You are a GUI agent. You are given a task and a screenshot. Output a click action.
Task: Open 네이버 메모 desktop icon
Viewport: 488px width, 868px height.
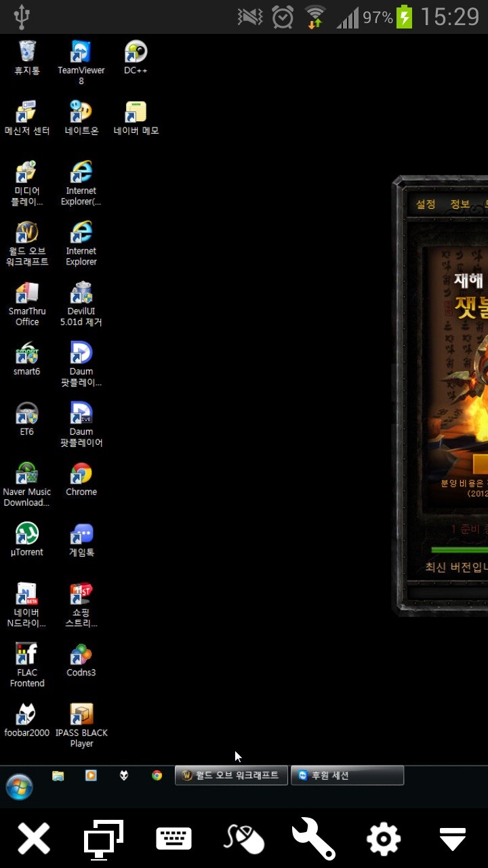click(x=136, y=118)
